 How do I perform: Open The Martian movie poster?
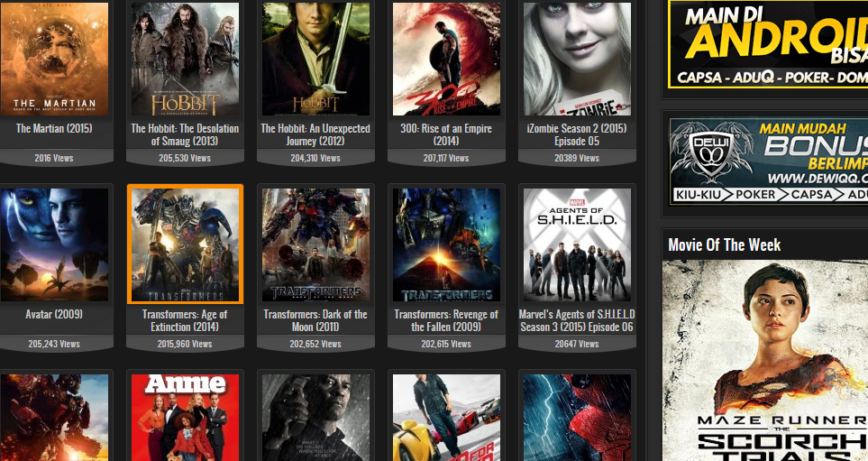click(54, 59)
